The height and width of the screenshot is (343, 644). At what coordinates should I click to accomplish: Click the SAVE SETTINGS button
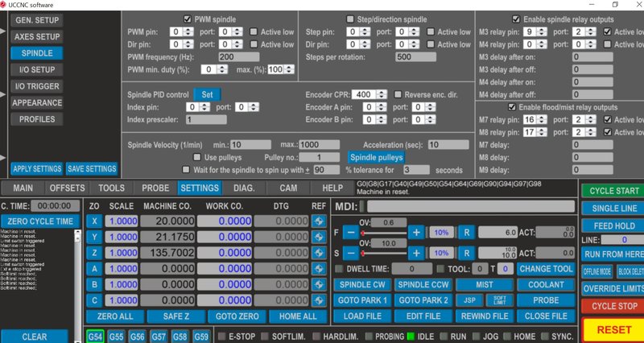pyautogui.click(x=92, y=169)
